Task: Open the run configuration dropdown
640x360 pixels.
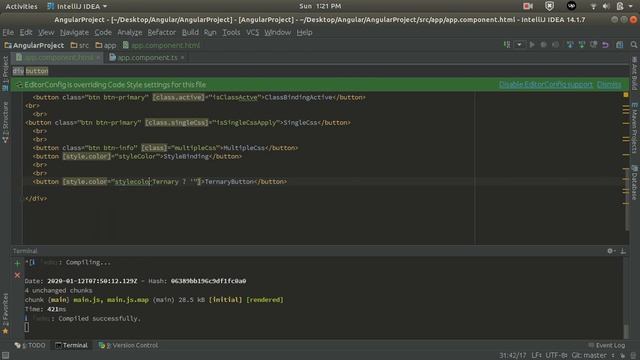Action: [519, 44]
